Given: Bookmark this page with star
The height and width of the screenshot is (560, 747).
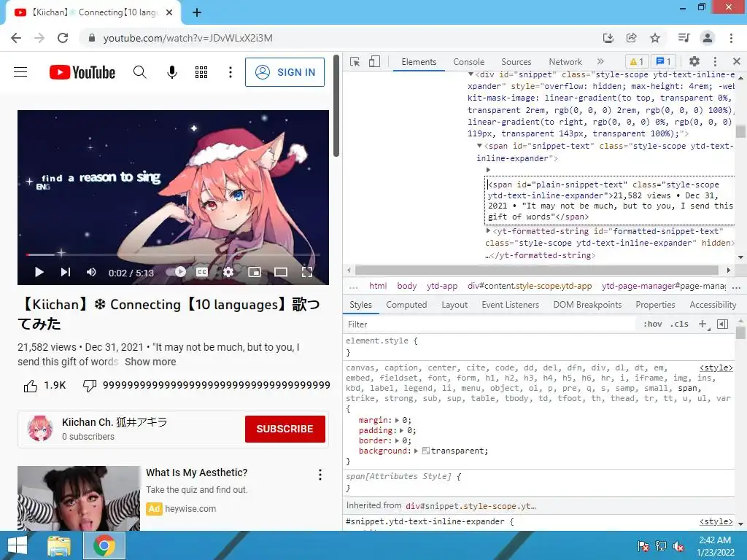Looking at the screenshot, I should click(655, 38).
